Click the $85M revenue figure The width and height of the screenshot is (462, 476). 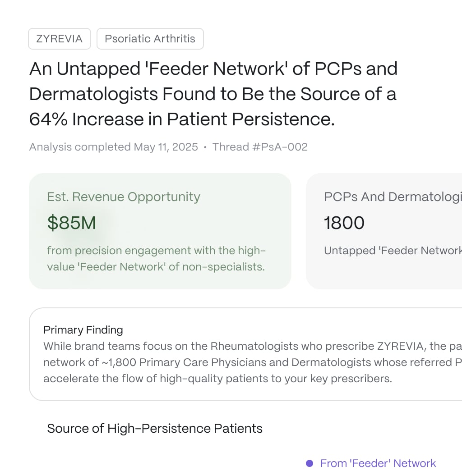72,223
